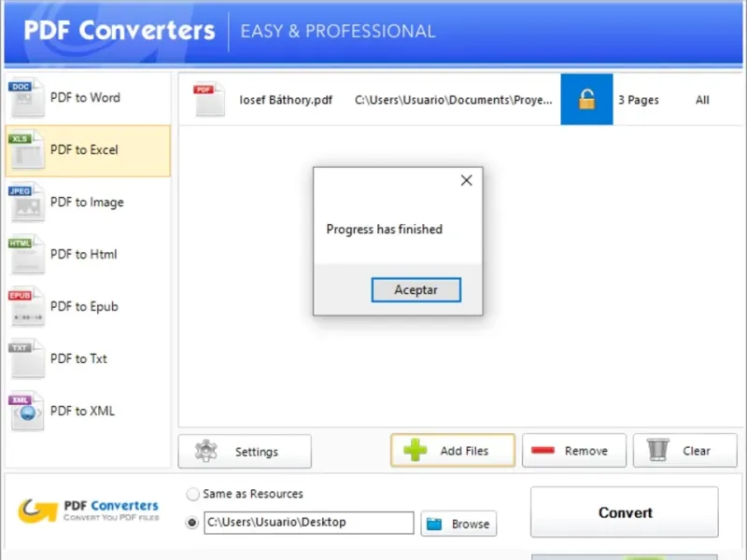Click Aceptar in the dialog
This screenshot has height=560, width=747.
pyautogui.click(x=416, y=289)
